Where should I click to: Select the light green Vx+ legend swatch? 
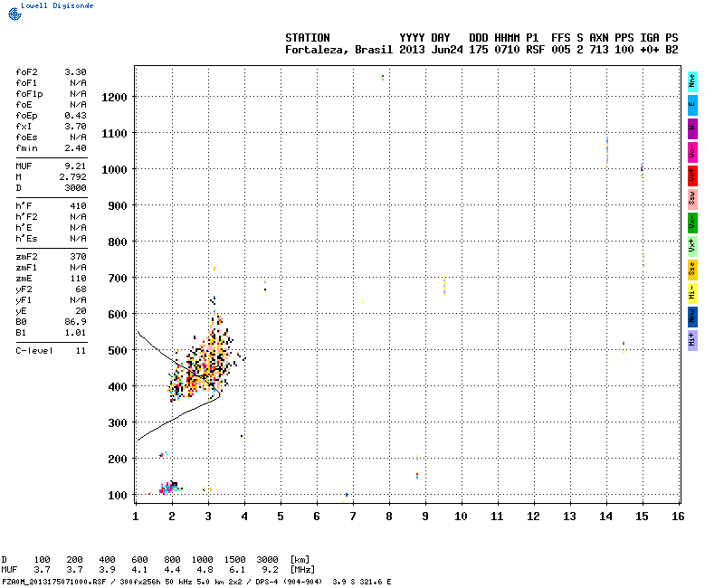692,246
